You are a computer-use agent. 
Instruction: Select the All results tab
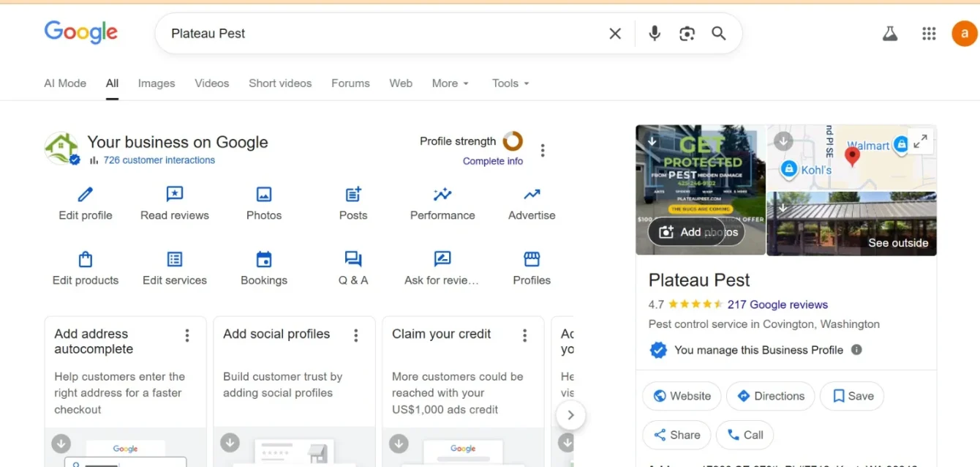point(112,83)
